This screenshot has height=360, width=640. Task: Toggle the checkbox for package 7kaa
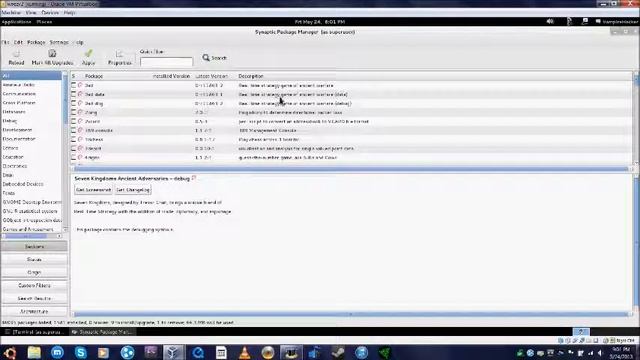click(x=73, y=85)
